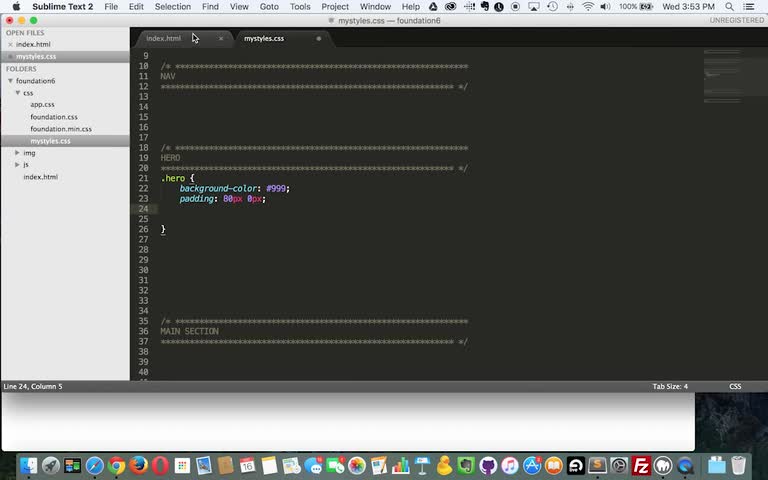This screenshot has width=768, height=480.
Task: Open the Sublime Text 2 app menu
Action: [x=63, y=6]
